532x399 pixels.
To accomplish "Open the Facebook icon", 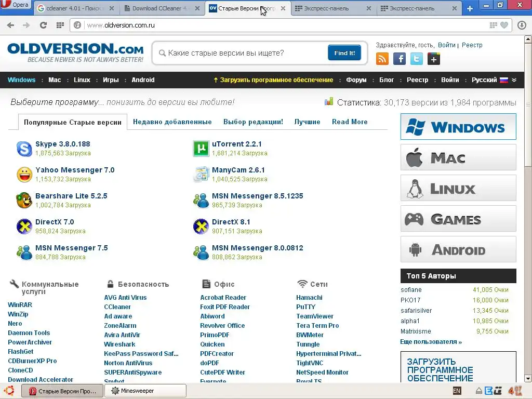I will 400,59.
